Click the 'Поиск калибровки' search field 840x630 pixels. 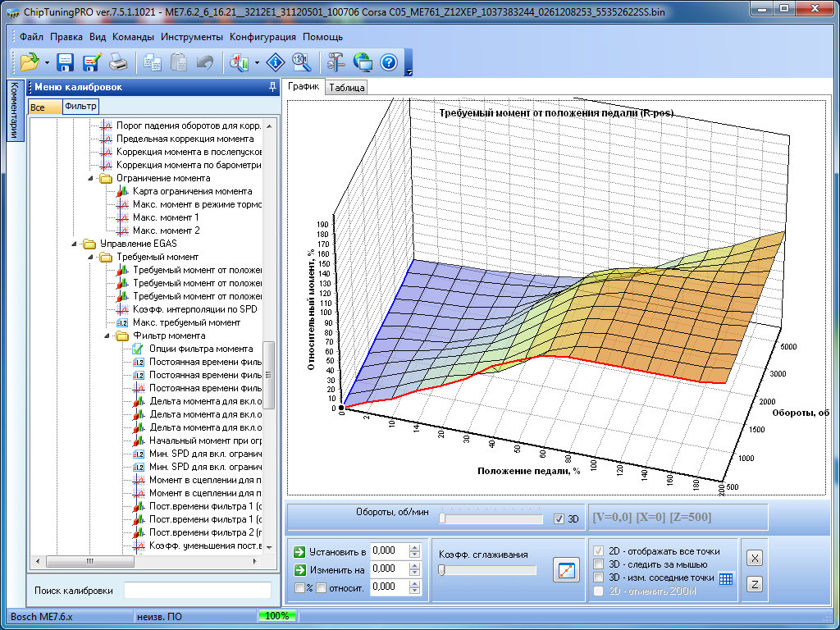pos(197,590)
